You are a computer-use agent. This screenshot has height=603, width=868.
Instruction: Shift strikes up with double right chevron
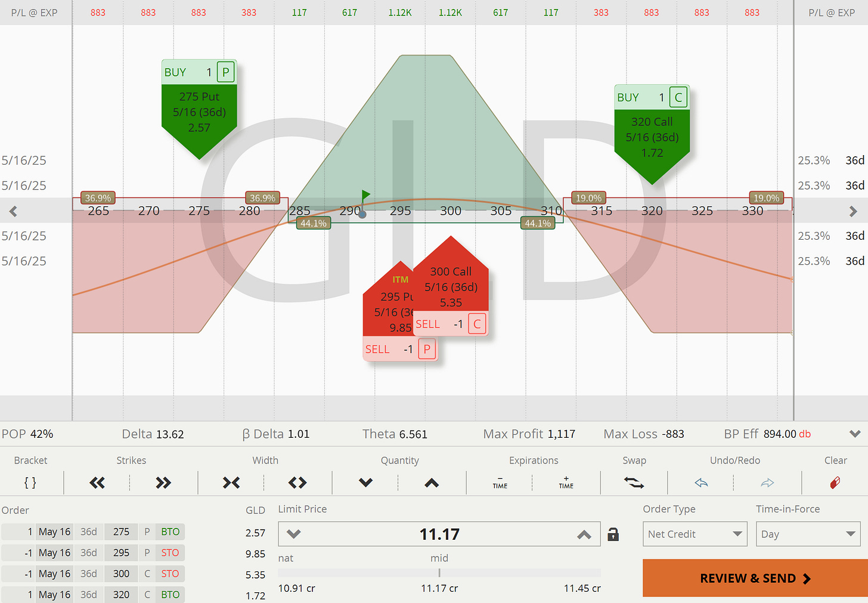tap(163, 483)
